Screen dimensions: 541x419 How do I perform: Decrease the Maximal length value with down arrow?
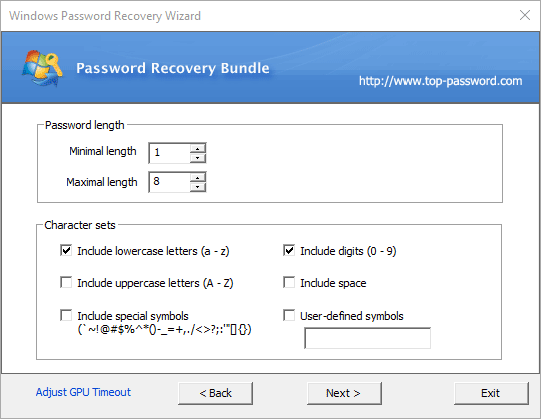tap(198, 187)
